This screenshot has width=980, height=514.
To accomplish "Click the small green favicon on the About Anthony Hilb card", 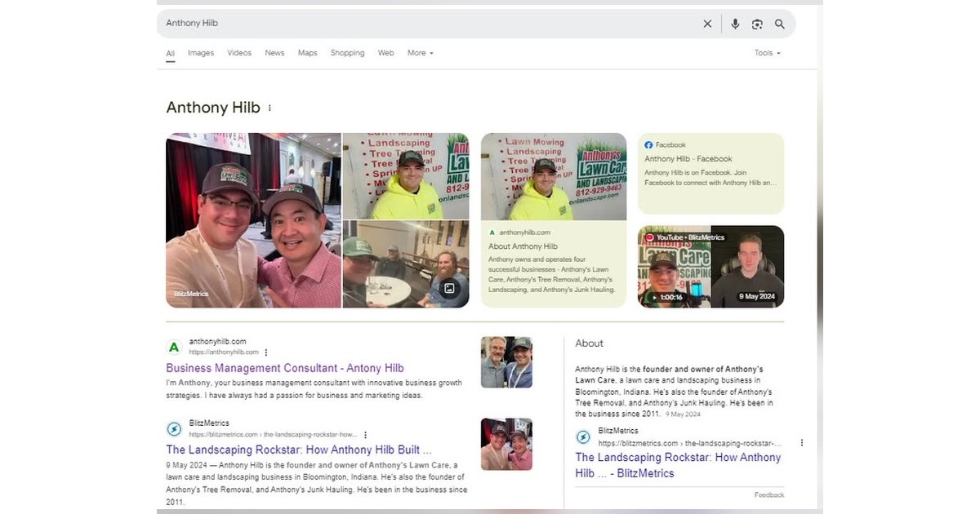I will (x=492, y=233).
